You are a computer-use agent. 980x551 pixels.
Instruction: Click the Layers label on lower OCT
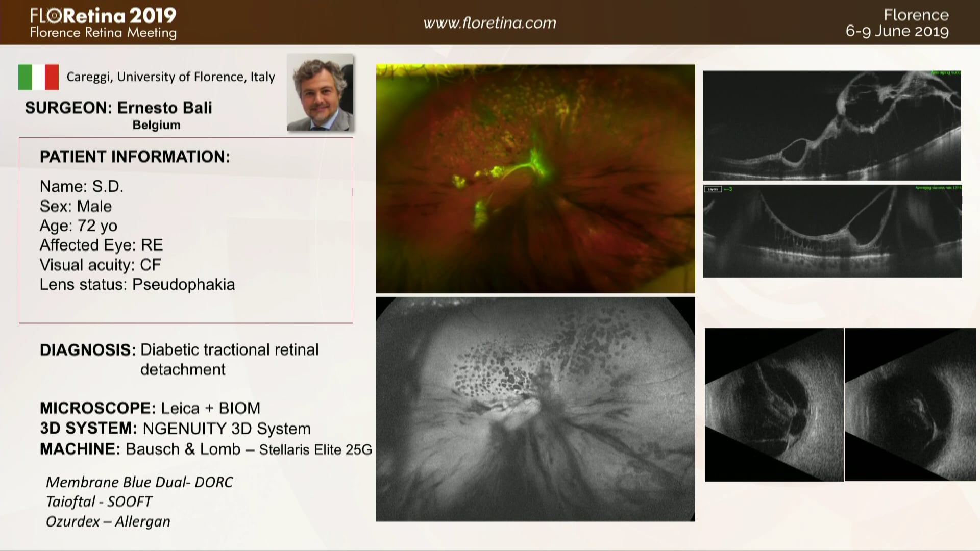click(713, 189)
